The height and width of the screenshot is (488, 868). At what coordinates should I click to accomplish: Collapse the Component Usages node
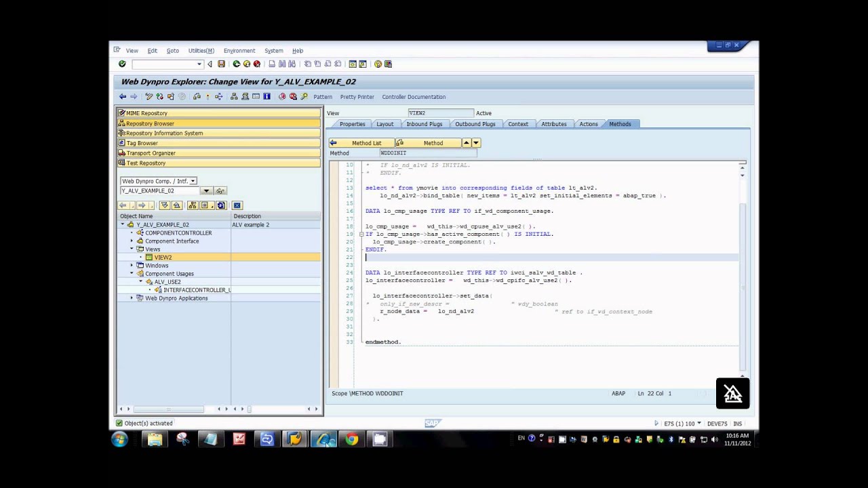(x=132, y=274)
